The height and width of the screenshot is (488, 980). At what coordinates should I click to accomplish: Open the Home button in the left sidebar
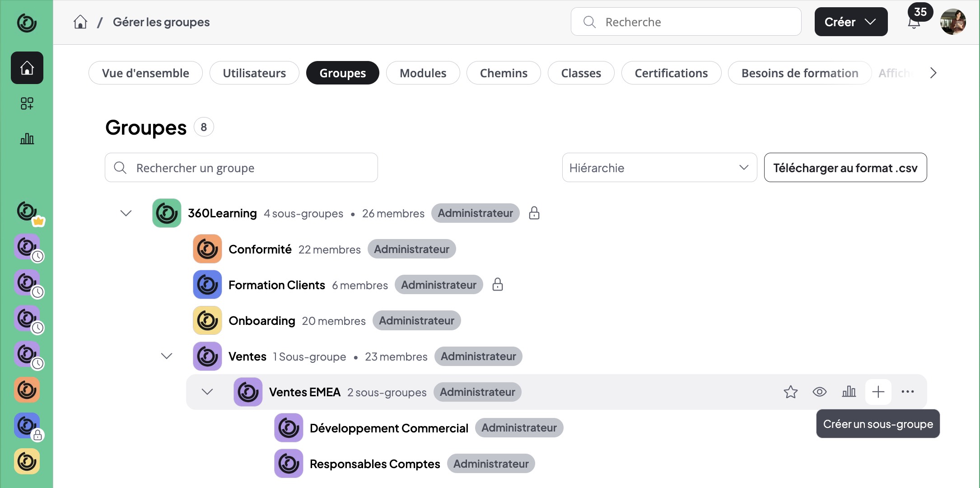pos(27,68)
